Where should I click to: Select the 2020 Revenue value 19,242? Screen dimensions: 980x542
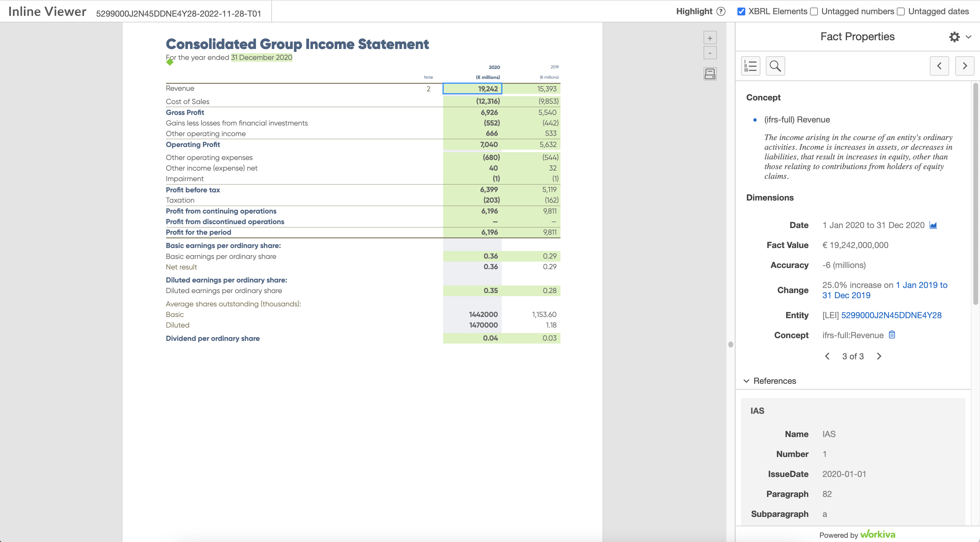point(472,89)
